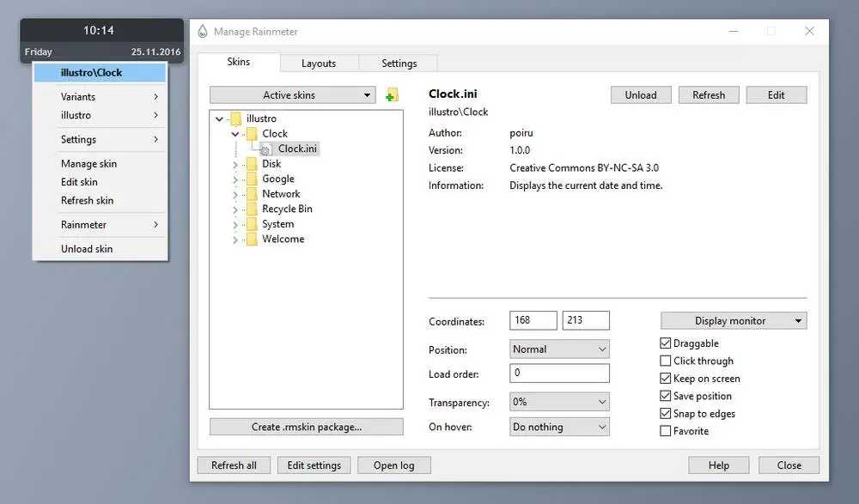Screen dimensions: 859x504
Task: Choose Unload skin from context menu
Action: [x=100, y=249]
